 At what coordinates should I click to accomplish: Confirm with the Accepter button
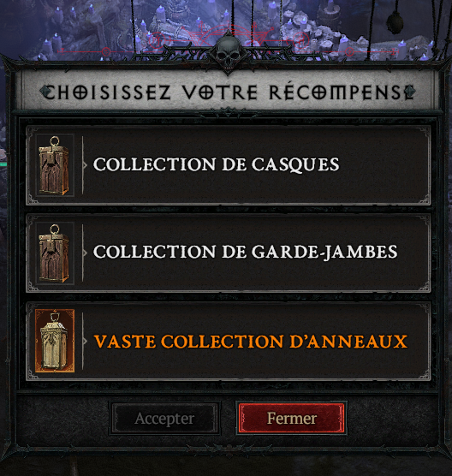pos(164,419)
